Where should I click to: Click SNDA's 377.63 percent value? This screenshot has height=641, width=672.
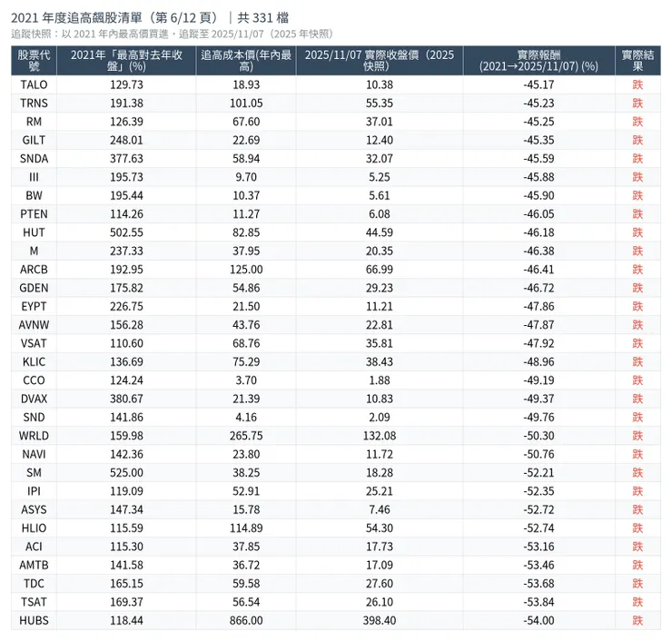point(126,159)
